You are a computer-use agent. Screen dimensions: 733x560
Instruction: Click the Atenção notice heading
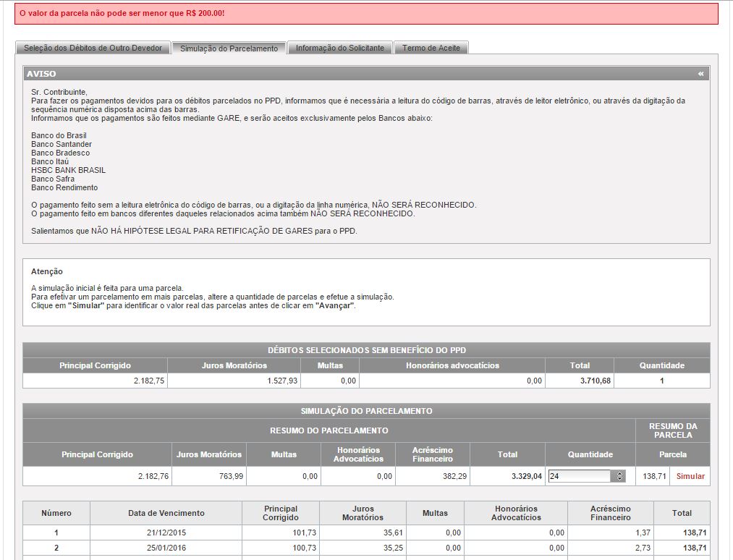point(47,271)
